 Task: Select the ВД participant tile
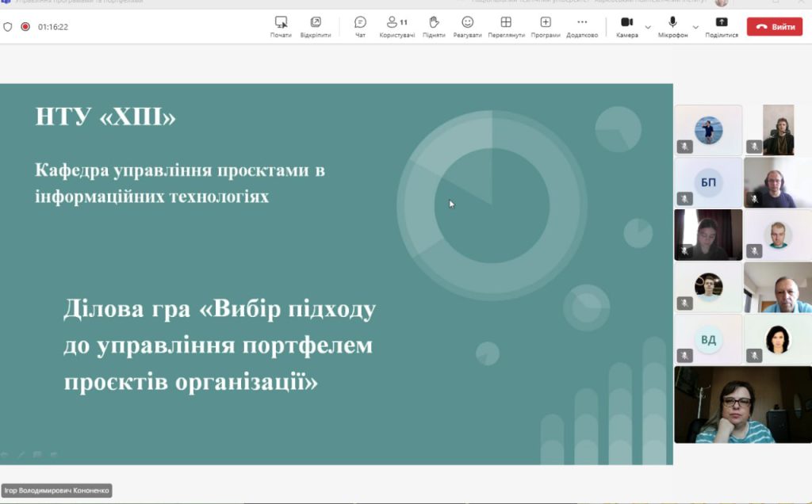[708, 339]
